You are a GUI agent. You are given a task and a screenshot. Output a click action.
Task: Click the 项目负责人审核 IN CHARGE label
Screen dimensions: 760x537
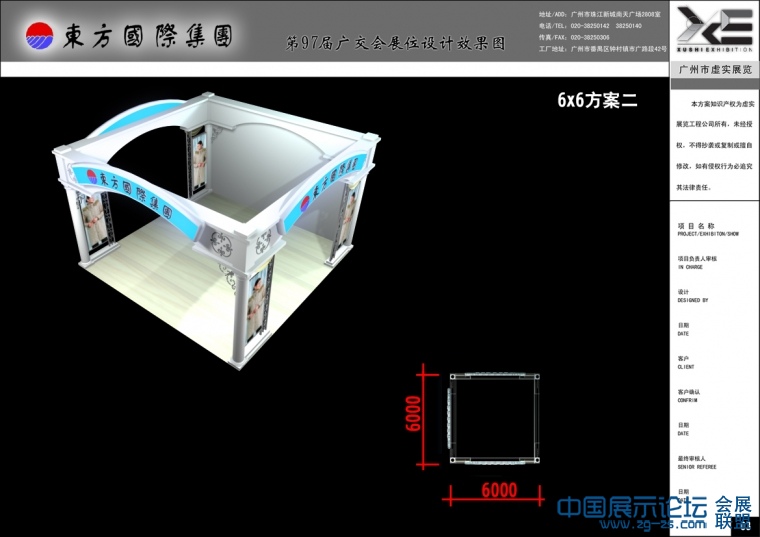click(x=697, y=263)
